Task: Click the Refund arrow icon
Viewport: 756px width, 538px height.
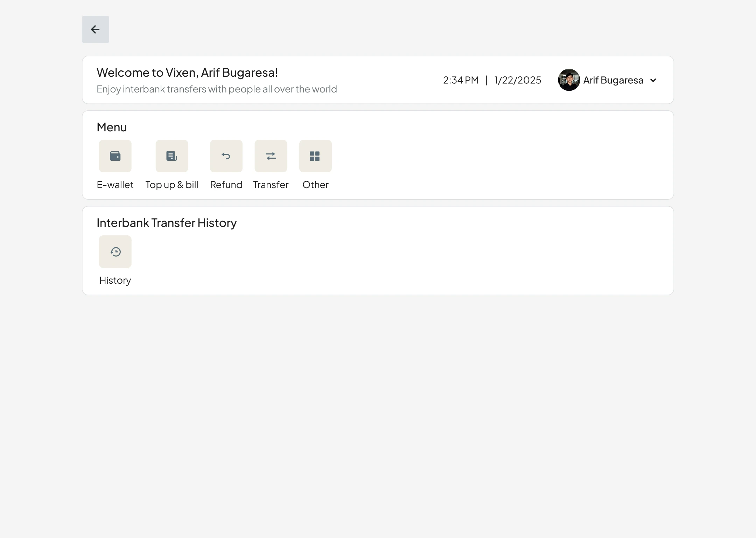Action: click(226, 156)
